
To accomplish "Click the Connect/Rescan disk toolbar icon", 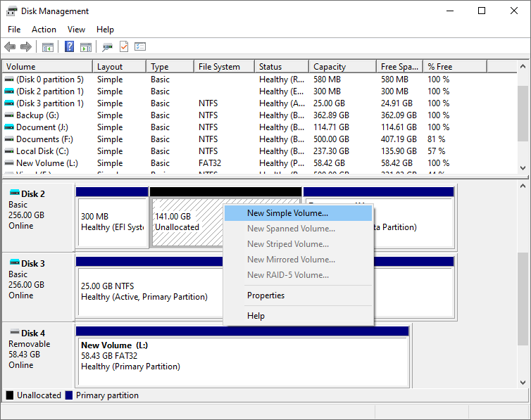I will [x=107, y=47].
